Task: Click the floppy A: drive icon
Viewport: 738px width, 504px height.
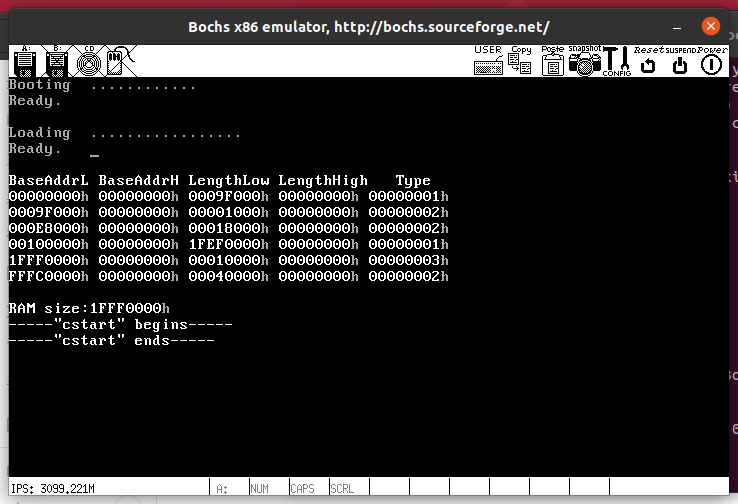Action: [25, 61]
